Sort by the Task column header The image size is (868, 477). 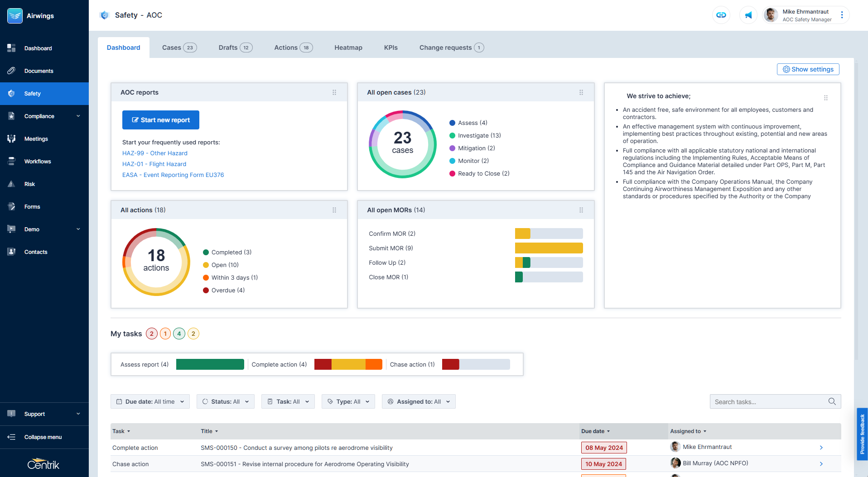coord(121,431)
